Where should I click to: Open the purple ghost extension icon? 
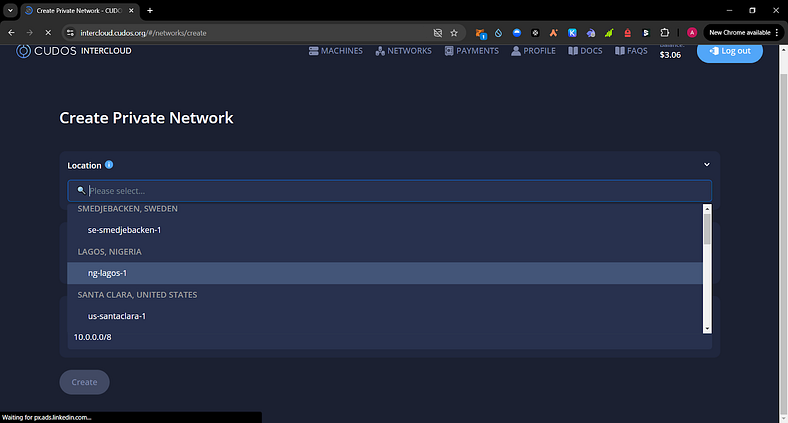[x=590, y=33]
